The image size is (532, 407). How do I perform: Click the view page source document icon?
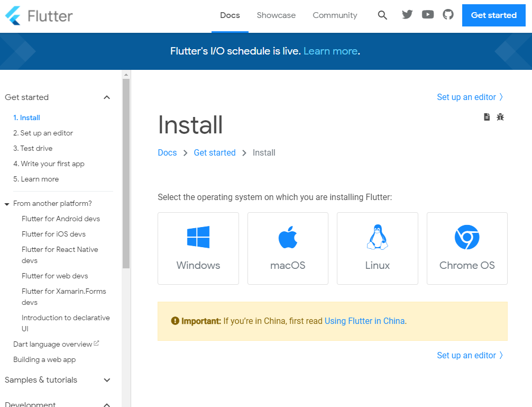(x=487, y=117)
